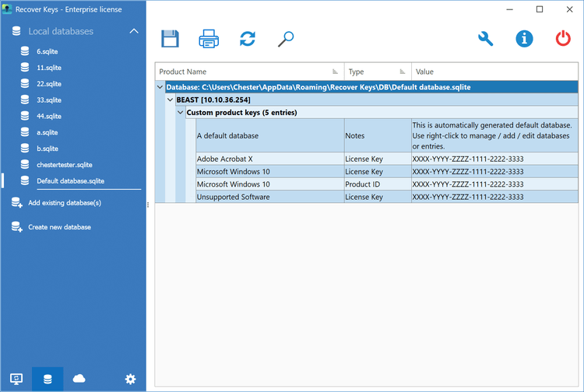The width and height of the screenshot is (584, 392).
Task: Select the Unsupported Software cell
Action: (270, 197)
